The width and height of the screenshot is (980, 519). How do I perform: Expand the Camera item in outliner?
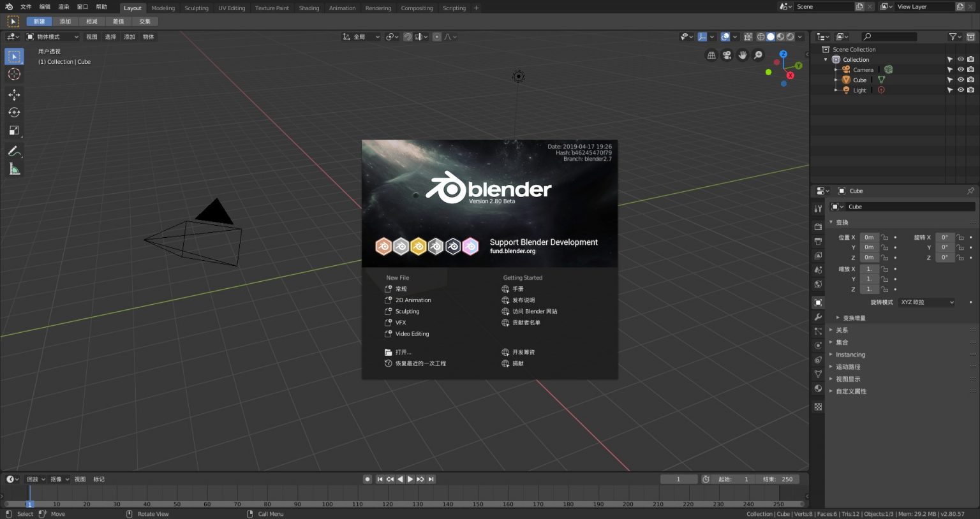click(x=836, y=69)
